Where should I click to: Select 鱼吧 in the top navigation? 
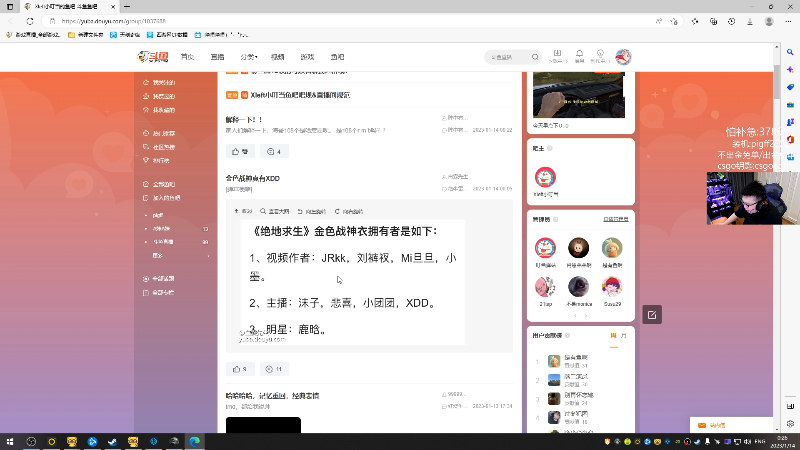pos(337,57)
